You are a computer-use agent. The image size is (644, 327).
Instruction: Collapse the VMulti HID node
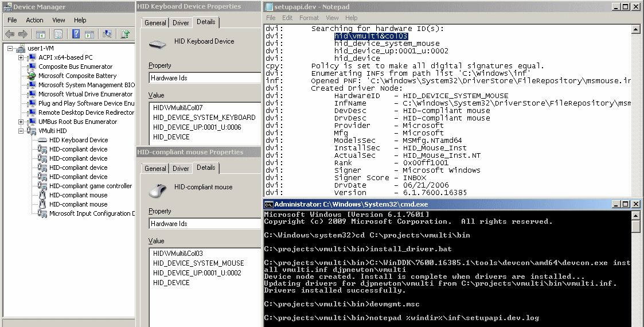coord(21,131)
